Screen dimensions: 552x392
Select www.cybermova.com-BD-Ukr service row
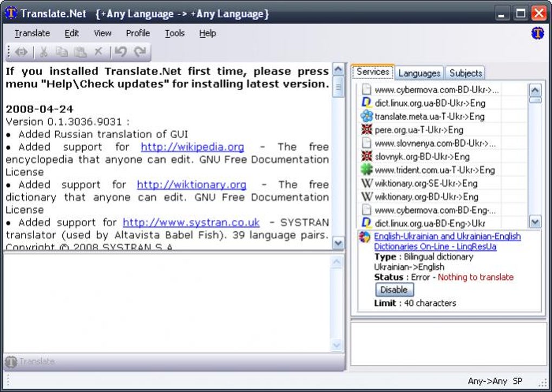[443, 90]
